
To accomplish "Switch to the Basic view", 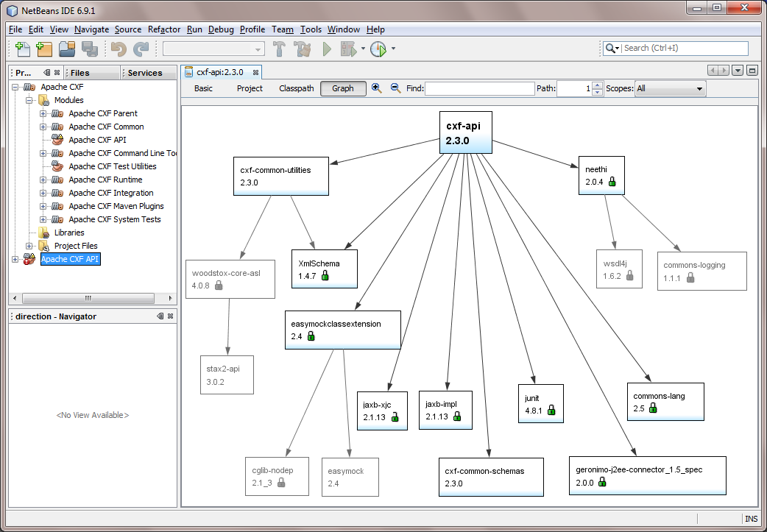I will click(203, 88).
